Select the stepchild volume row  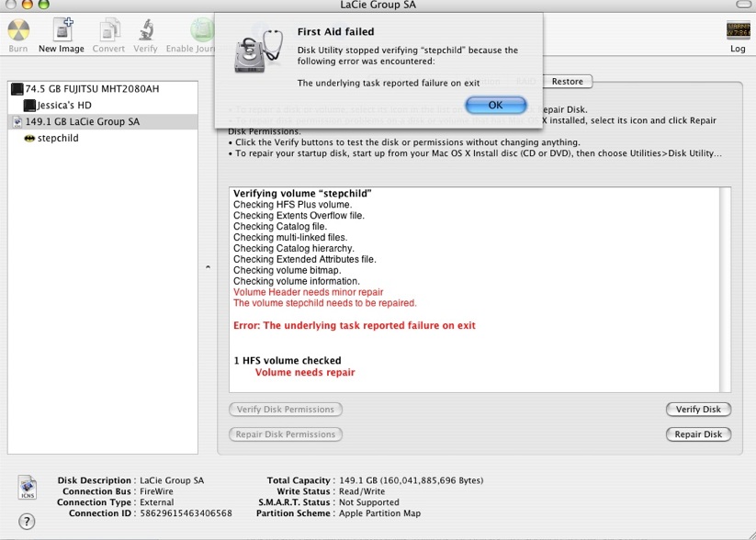pyautogui.click(x=103, y=139)
